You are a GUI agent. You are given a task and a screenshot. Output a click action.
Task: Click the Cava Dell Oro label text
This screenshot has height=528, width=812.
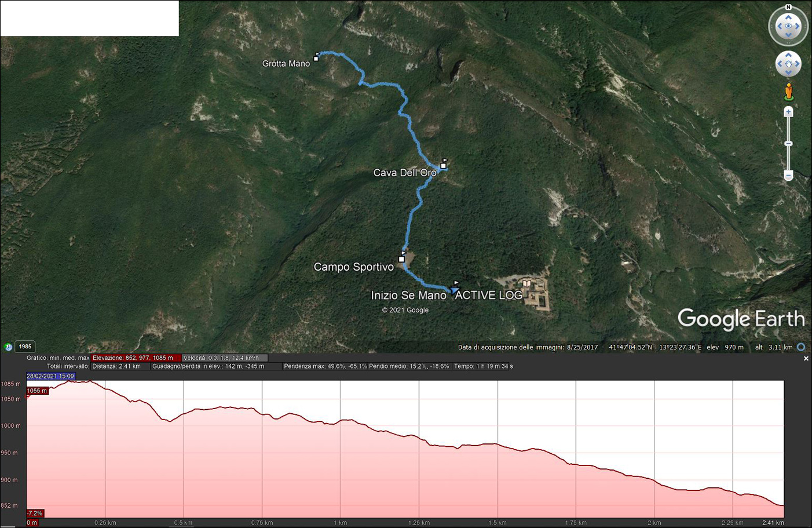(x=405, y=173)
